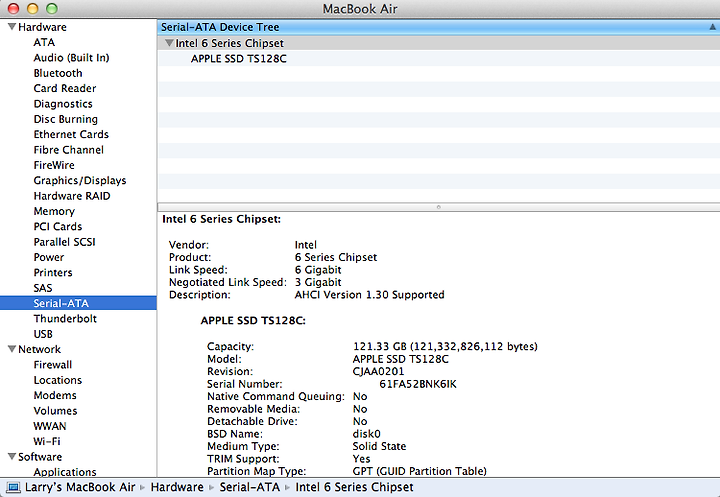Open Memory information

pyautogui.click(x=54, y=211)
